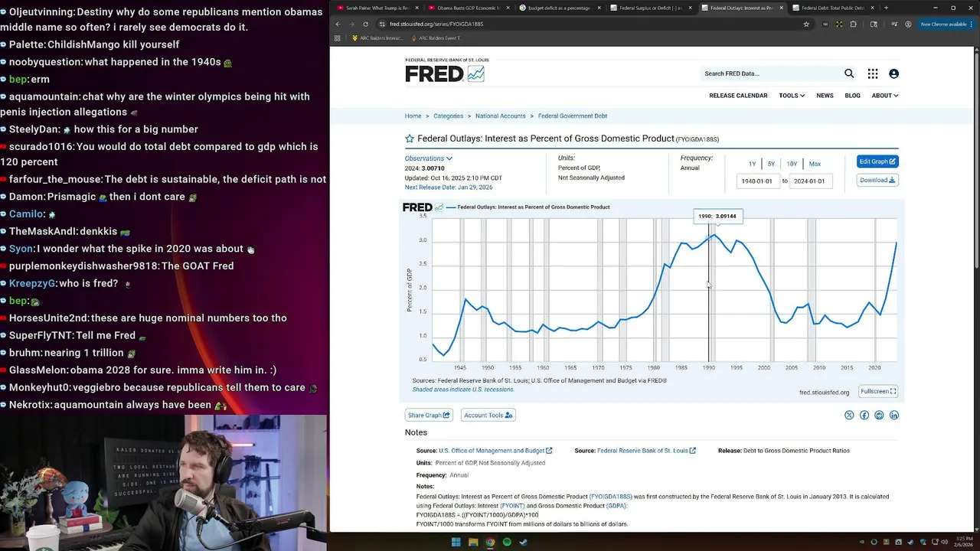980x551 pixels.
Task: Select the 1Y range
Action: (752, 164)
